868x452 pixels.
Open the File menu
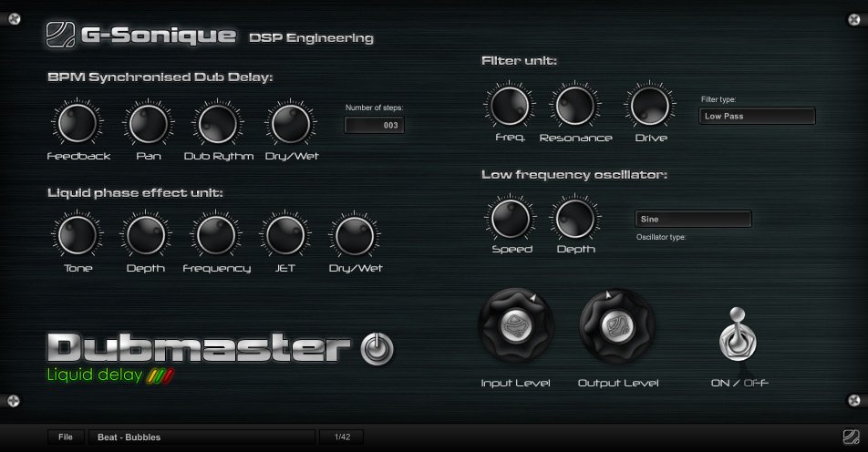point(66,437)
